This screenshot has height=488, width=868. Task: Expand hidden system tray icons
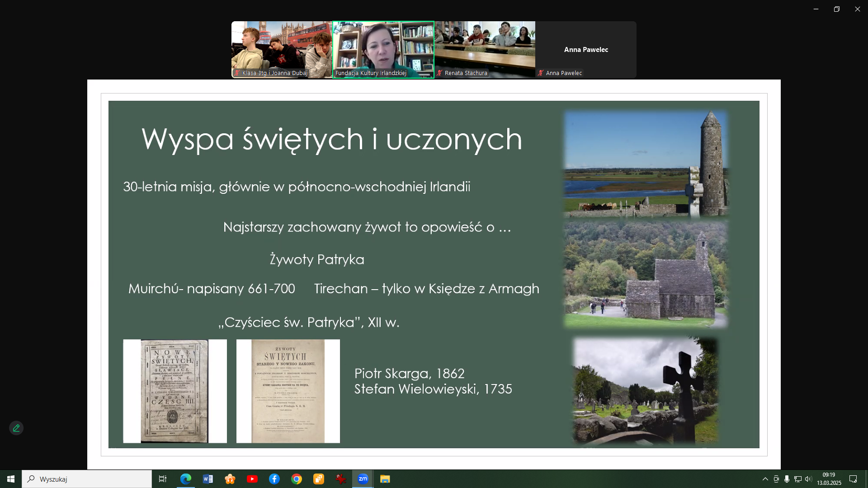pos(765,479)
